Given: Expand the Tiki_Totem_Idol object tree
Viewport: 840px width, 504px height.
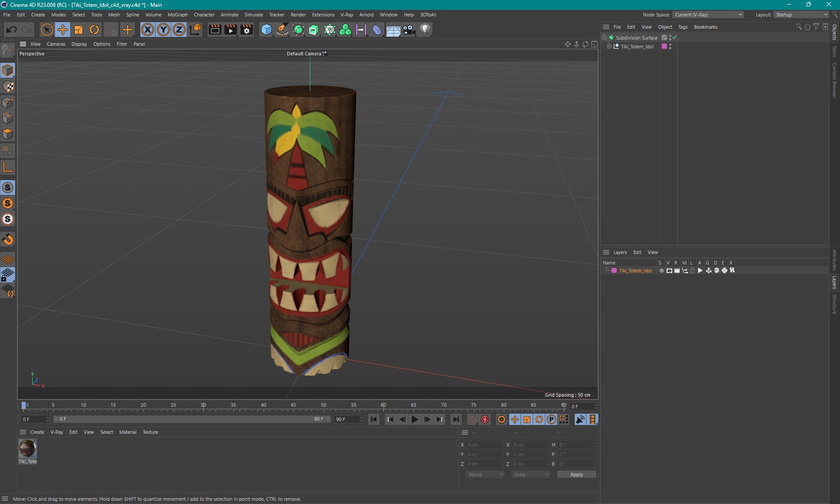Looking at the screenshot, I should click(x=609, y=47).
